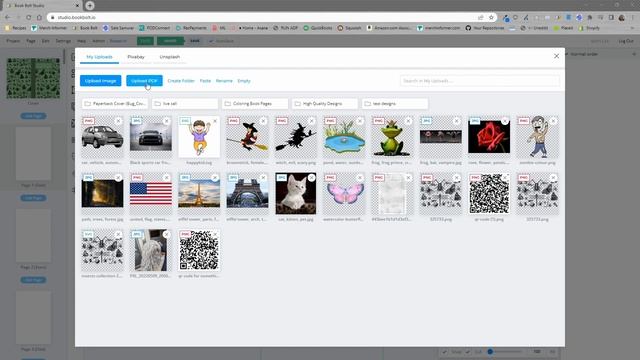Viewport: 640px width, 360px height.
Task: Open a new browser tab
Action: pos(90,6)
